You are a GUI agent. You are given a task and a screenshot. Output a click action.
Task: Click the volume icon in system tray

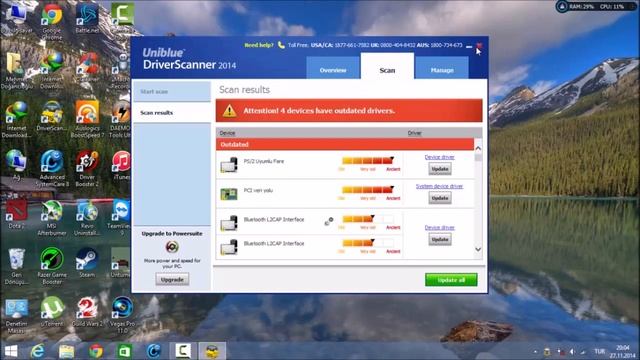pos(572,352)
